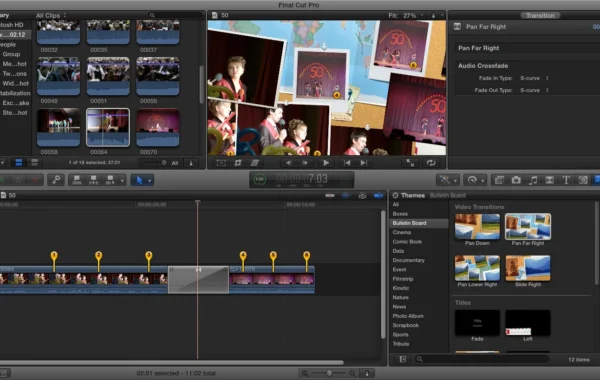Click the Crop tool icon under viewer
The width and height of the screenshot is (600, 380).
pyautogui.click(x=238, y=163)
